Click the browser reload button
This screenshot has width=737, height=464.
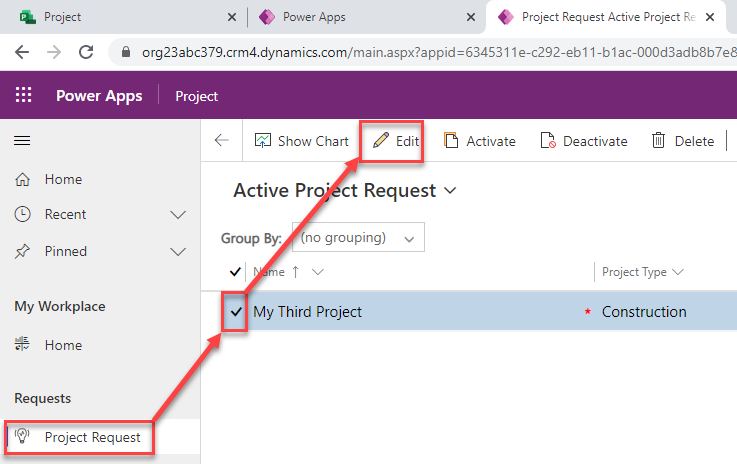[x=87, y=52]
